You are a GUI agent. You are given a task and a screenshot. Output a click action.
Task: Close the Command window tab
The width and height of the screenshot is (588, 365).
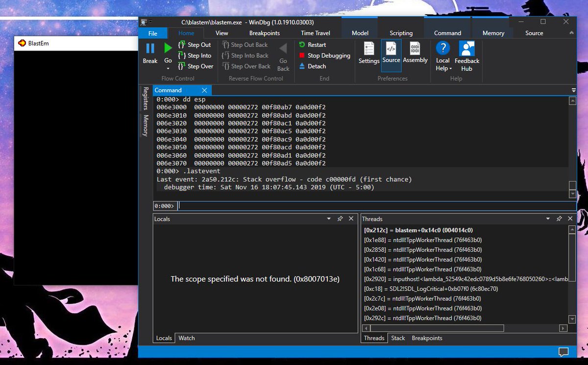click(205, 90)
